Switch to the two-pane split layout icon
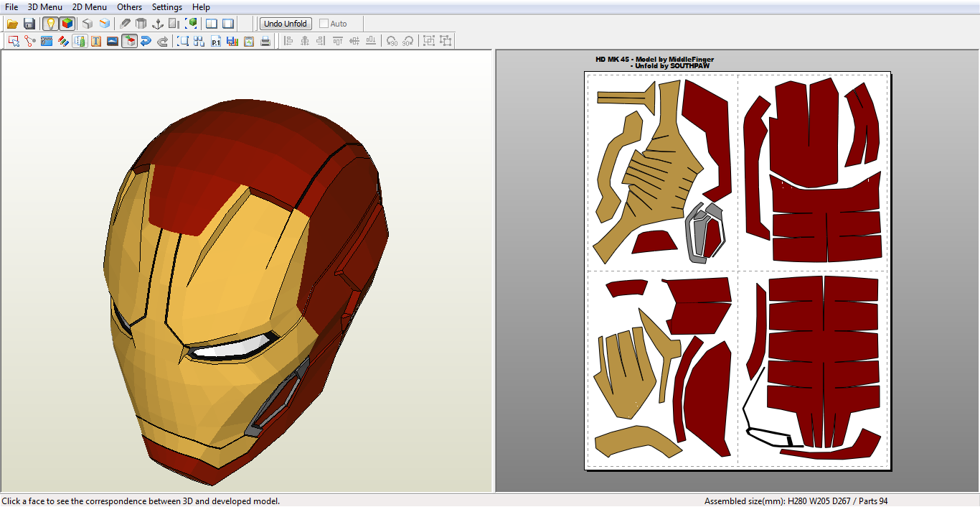The image size is (980, 507). pyautogui.click(x=212, y=24)
